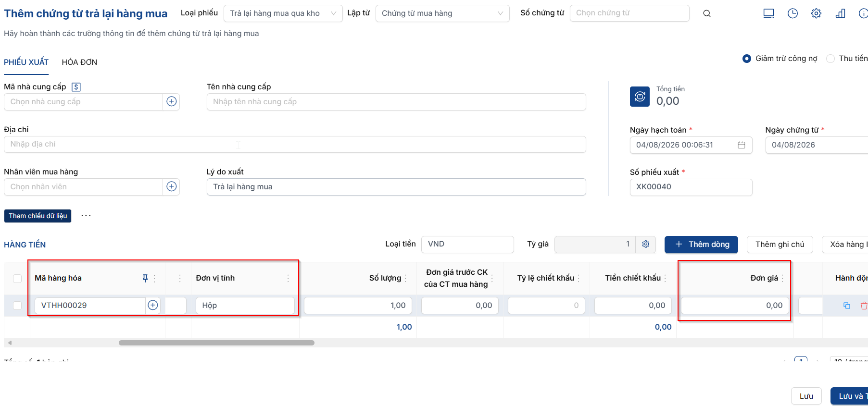Tick the table header select-all checkbox

17,278
